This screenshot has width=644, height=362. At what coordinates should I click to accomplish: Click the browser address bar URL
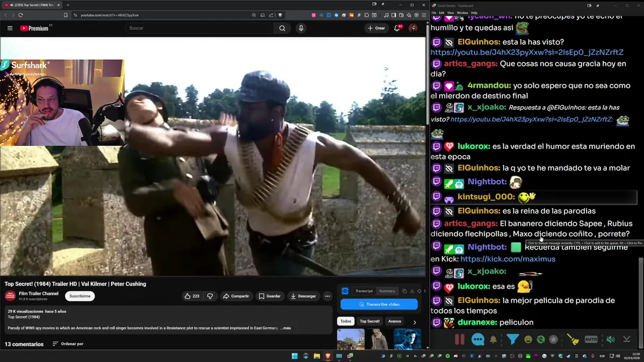(110, 15)
